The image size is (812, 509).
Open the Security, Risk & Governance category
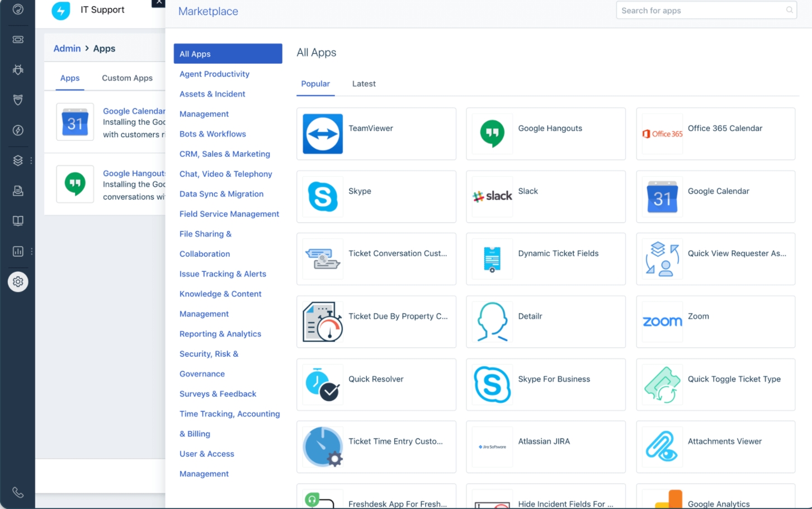(209, 364)
